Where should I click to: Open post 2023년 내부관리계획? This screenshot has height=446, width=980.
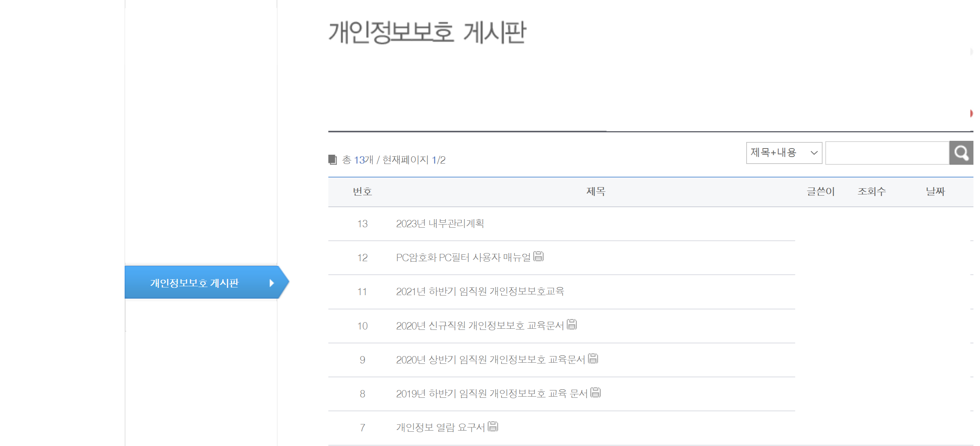click(x=440, y=223)
